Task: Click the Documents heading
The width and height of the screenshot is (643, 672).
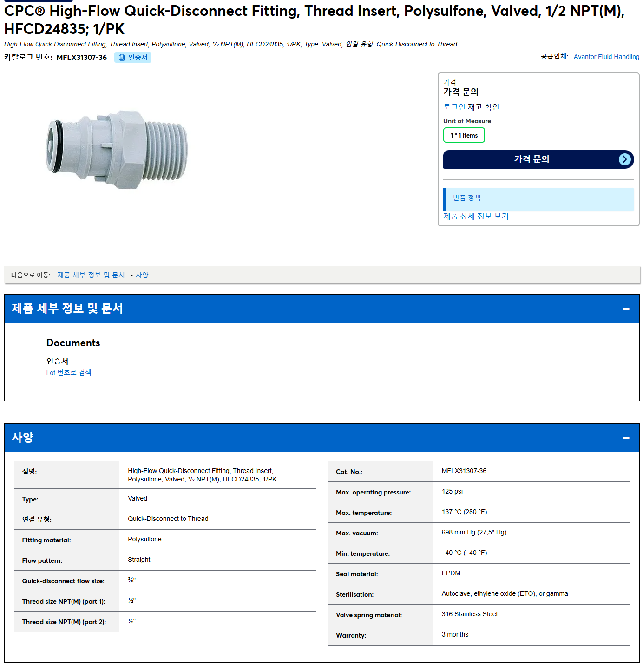Action: 73,343
